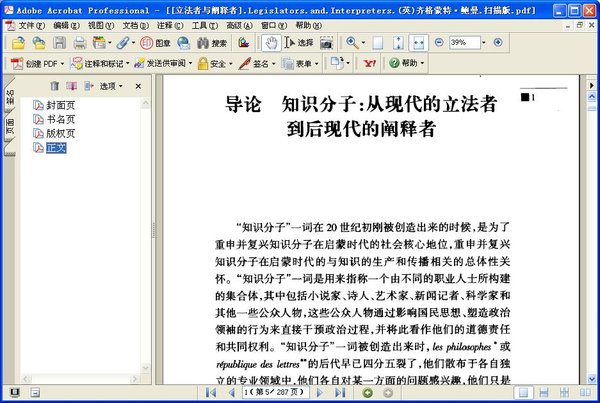
Task: Click document scrollbar up arrow
Action: 592,96
